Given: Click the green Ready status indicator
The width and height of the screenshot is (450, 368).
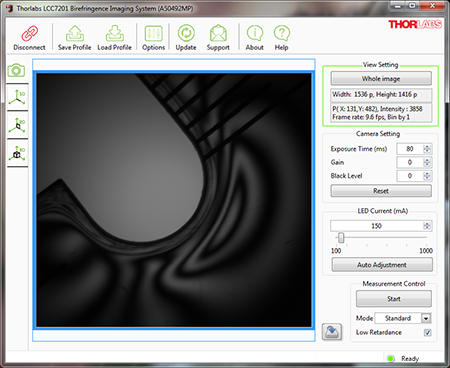Looking at the screenshot, I should click(x=390, y=359).
